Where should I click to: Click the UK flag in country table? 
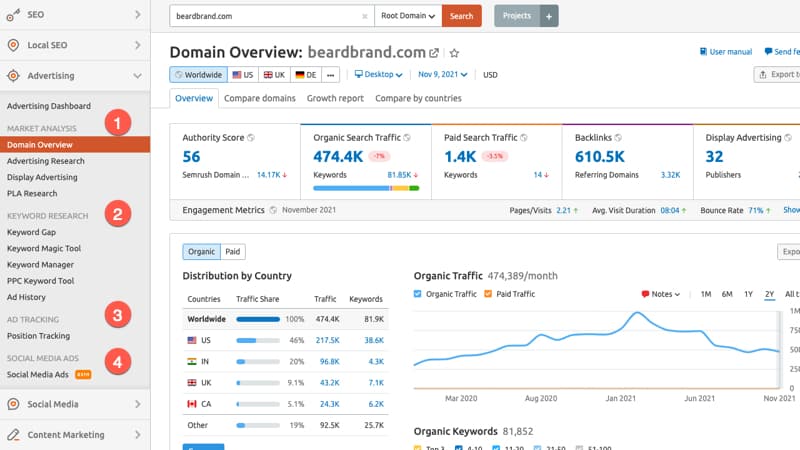(192, 383)
